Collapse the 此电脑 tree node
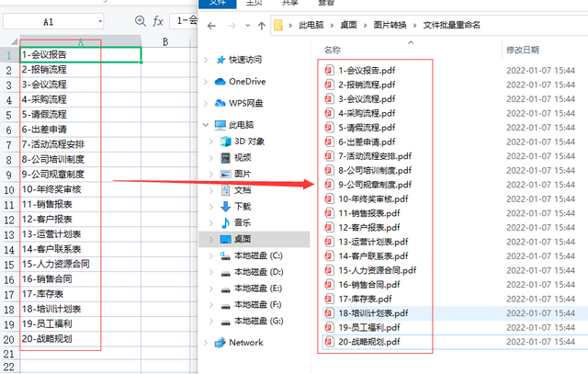Image resolution: width=588 pixels, height=374 pixels. (x=207, y=124)
